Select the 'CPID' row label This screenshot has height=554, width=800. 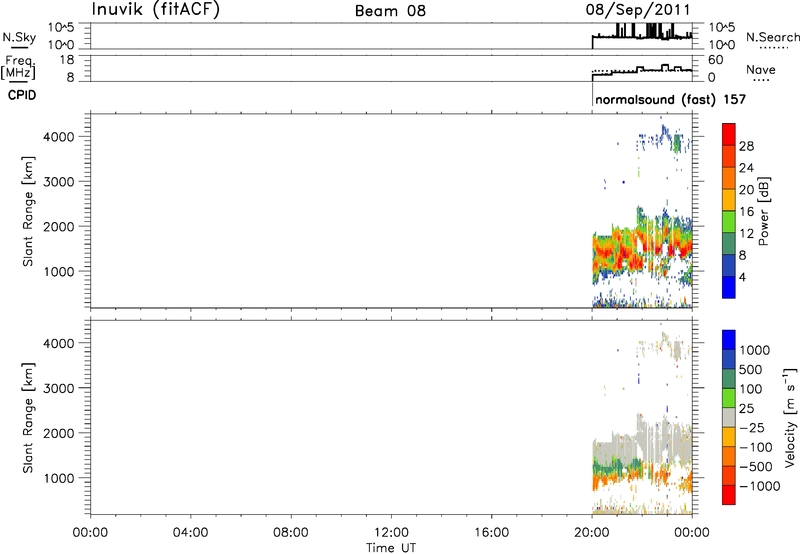tap(22, 95)
